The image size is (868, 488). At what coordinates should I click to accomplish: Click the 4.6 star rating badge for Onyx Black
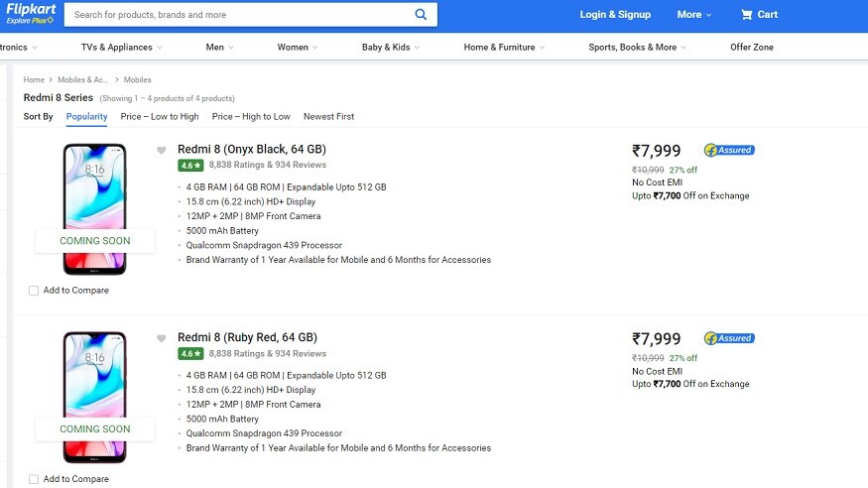tap(190, 165)
